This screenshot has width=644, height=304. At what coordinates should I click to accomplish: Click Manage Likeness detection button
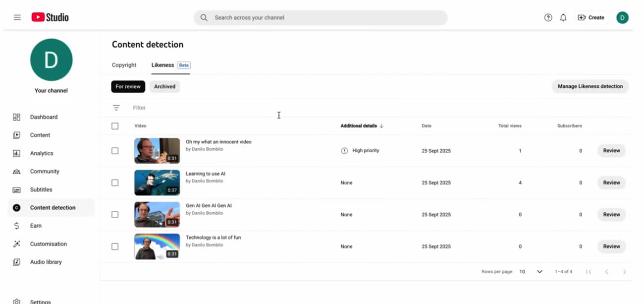point(590,86)
